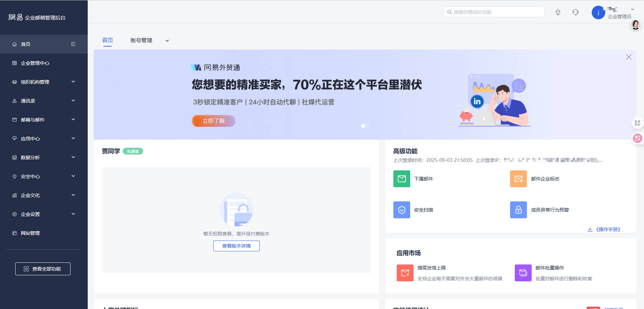Select the second banner carousel dot
The image size is (644, 309).
[x=367, y=126]
